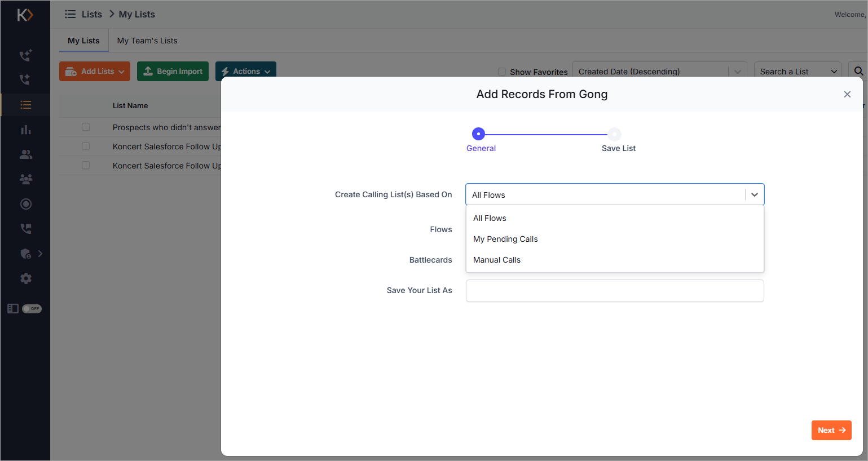The height and width of the screenshot is (461, 868).
Task: Open the Lists icon in the sidebar
Action: tap(26, 105)
